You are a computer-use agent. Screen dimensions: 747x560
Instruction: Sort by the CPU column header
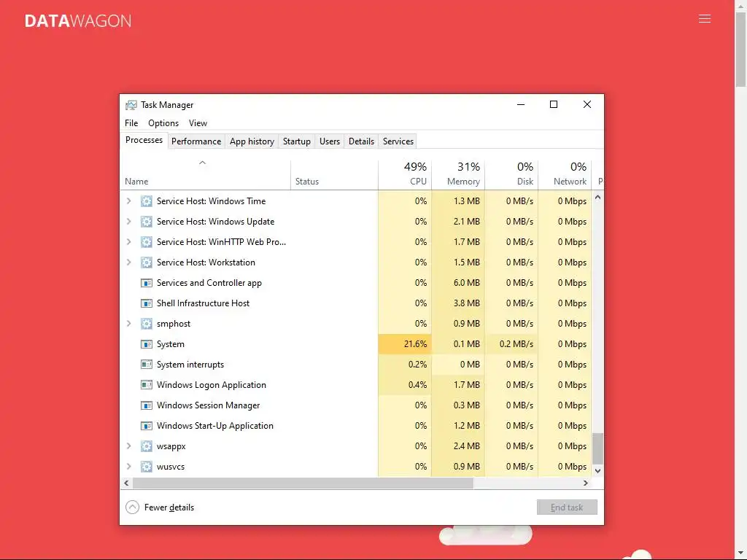[x=405, y=174]
